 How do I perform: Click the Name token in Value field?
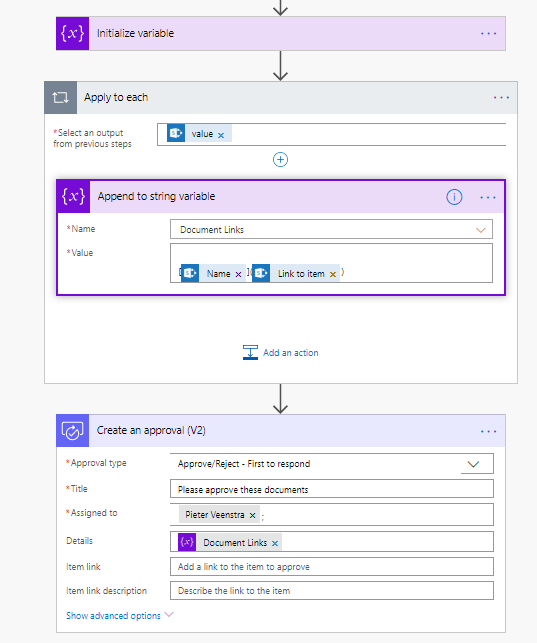click(214, 273)
